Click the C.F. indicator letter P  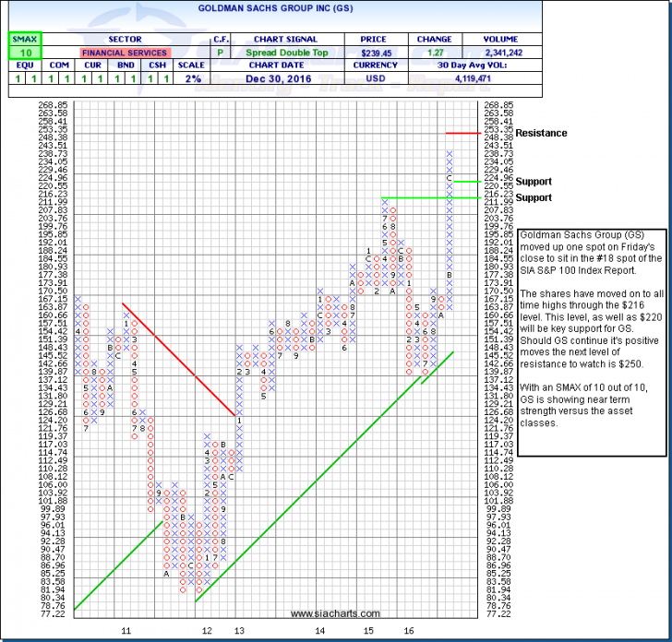click(222, 53)
